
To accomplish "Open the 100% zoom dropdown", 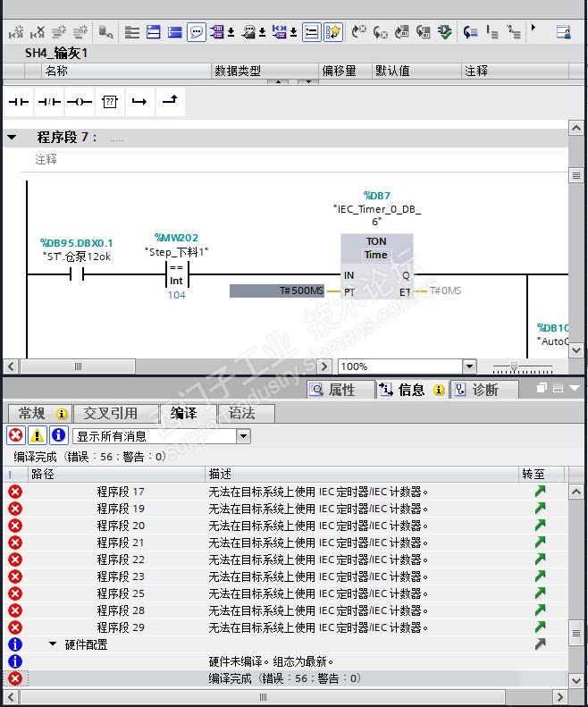I will (469, 366).
